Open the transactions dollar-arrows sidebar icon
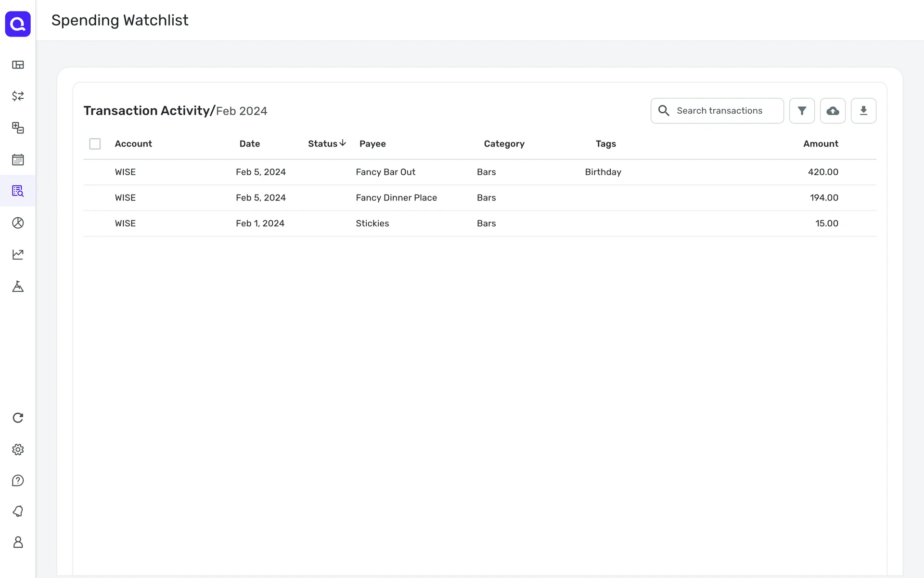The image size is (924, 578). 18,96
